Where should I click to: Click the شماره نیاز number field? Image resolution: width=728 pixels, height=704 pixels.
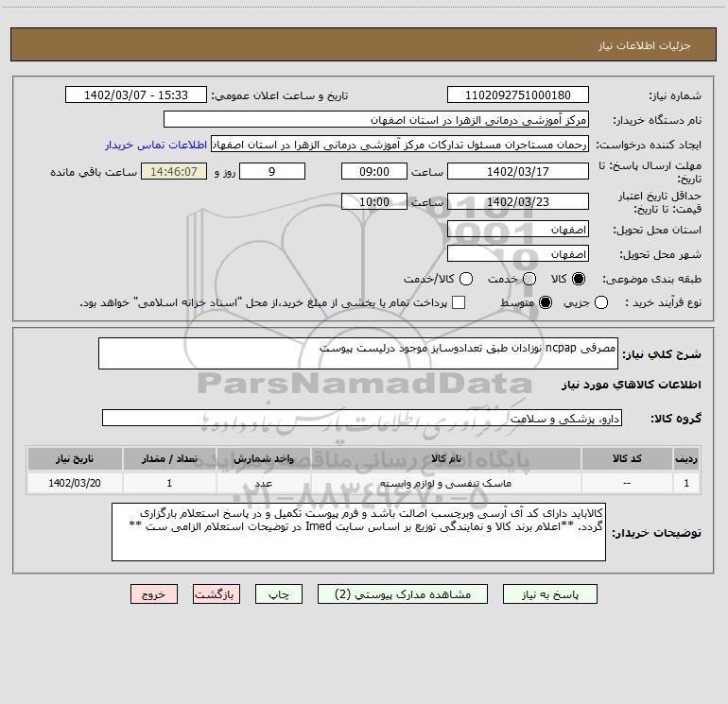pyautogui.click(x=518, y=95)
